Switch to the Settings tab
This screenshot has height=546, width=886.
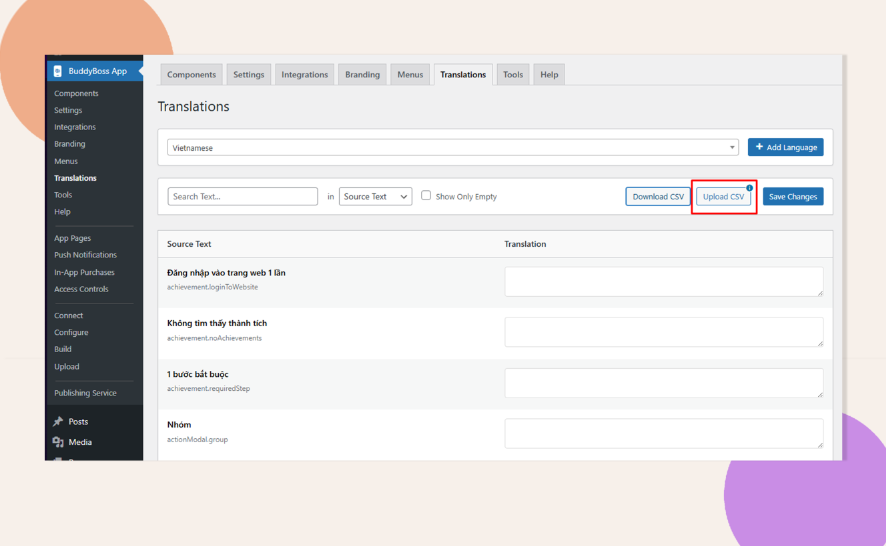click(249, 75)
